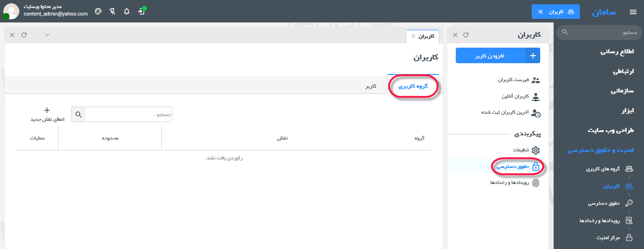
Task: Open حقوق دسترسی with key icon in sidebar
Action: 610,203
